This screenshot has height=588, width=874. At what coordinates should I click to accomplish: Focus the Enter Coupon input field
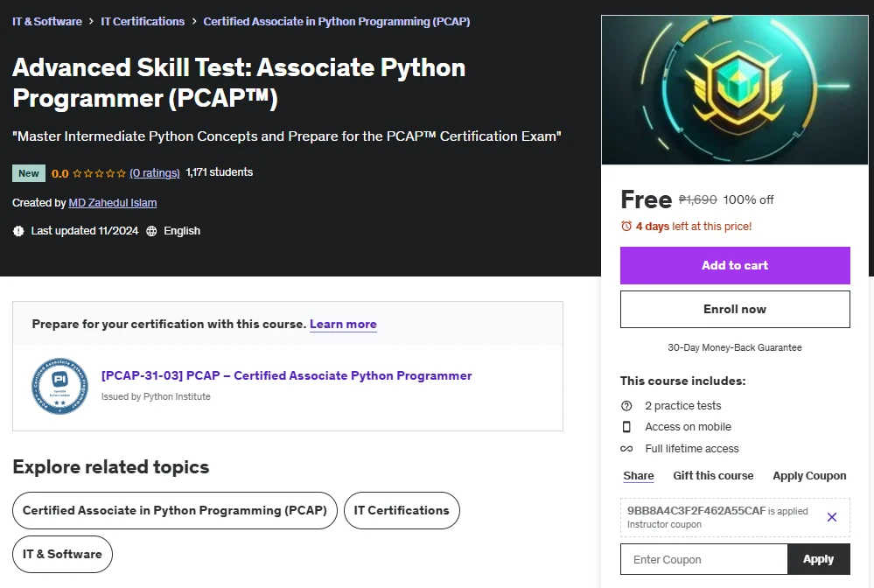click(704, 559)
